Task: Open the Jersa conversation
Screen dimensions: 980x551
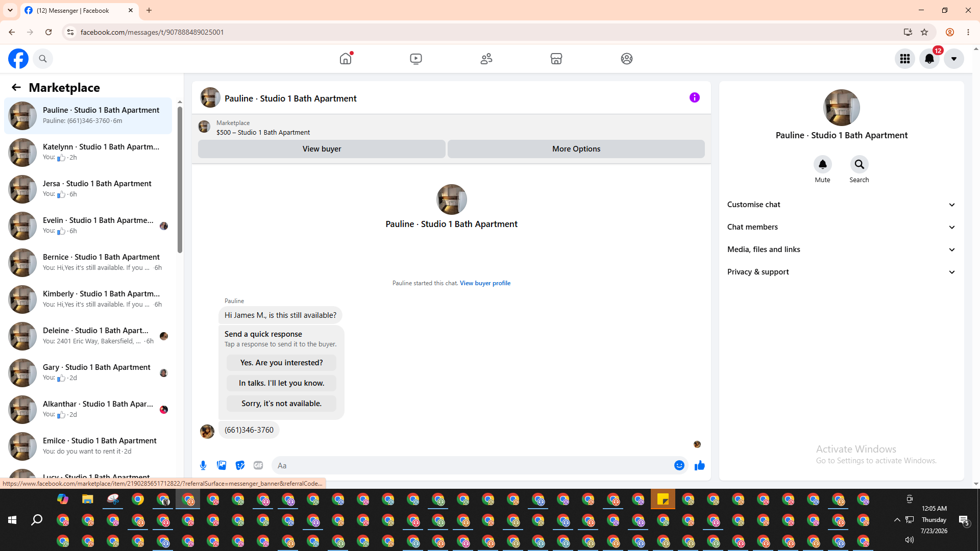Action: (x=88, y=189)
